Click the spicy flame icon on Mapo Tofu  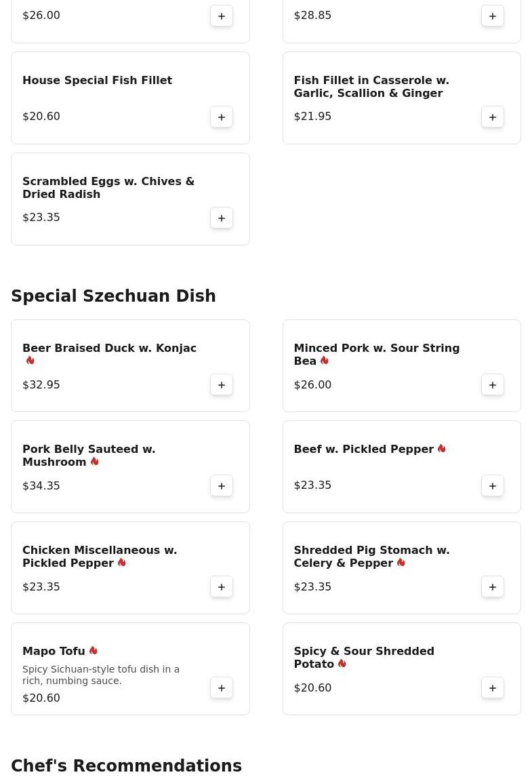click(94, 651)
